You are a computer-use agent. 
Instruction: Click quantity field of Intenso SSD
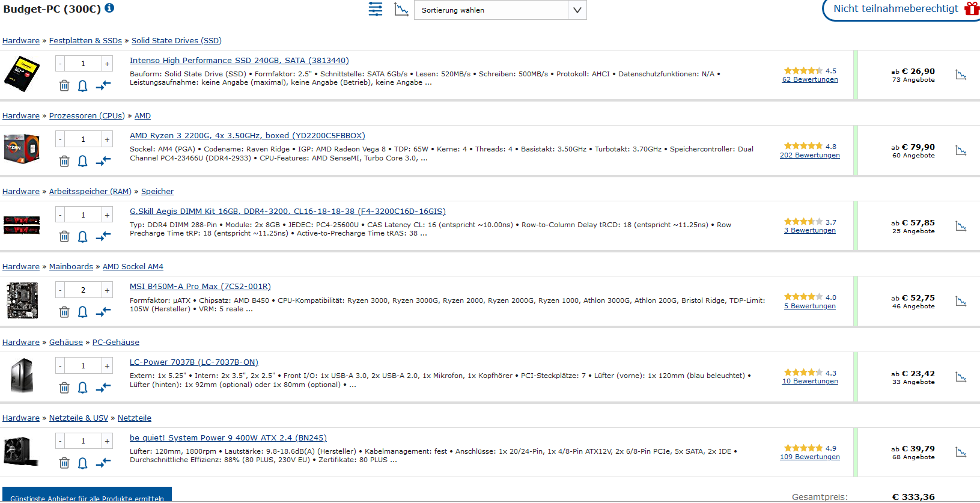pyautogui.click(x=83, y=64)
